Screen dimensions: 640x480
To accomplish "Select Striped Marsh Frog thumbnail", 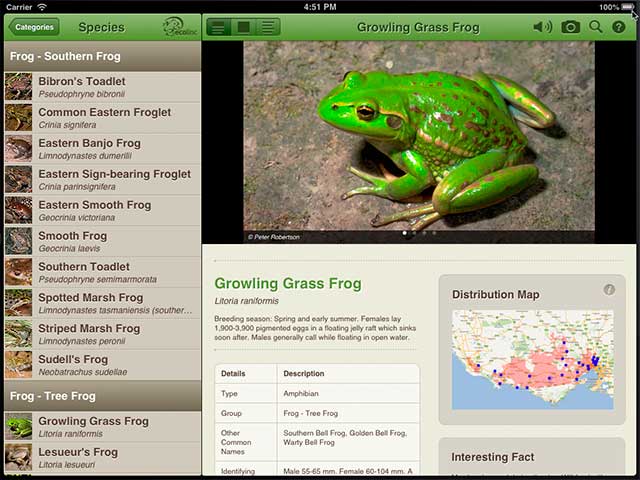I will coord(18,334).
